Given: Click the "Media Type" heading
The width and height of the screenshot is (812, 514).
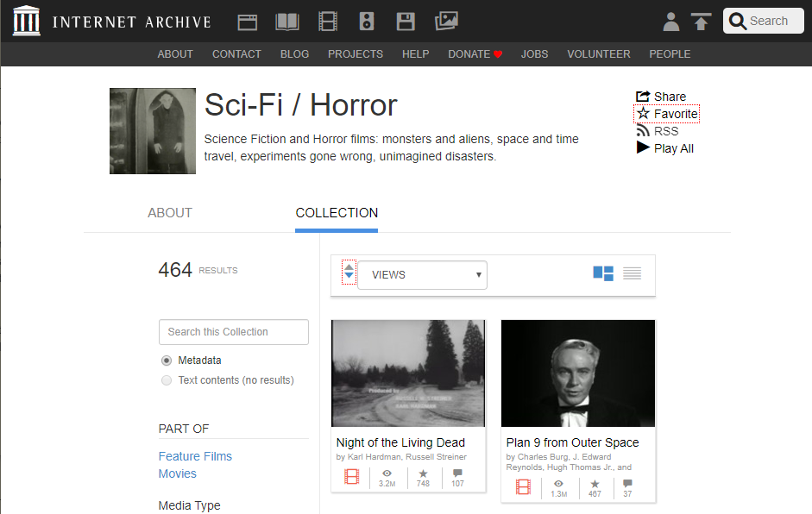Looking at the screenshot, I should tap(189, 505).
